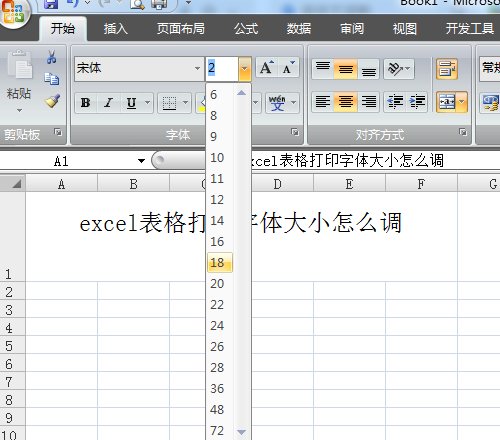500x440 pixels.
Task: Toggle bold formatting
Action: pos(85,103)
